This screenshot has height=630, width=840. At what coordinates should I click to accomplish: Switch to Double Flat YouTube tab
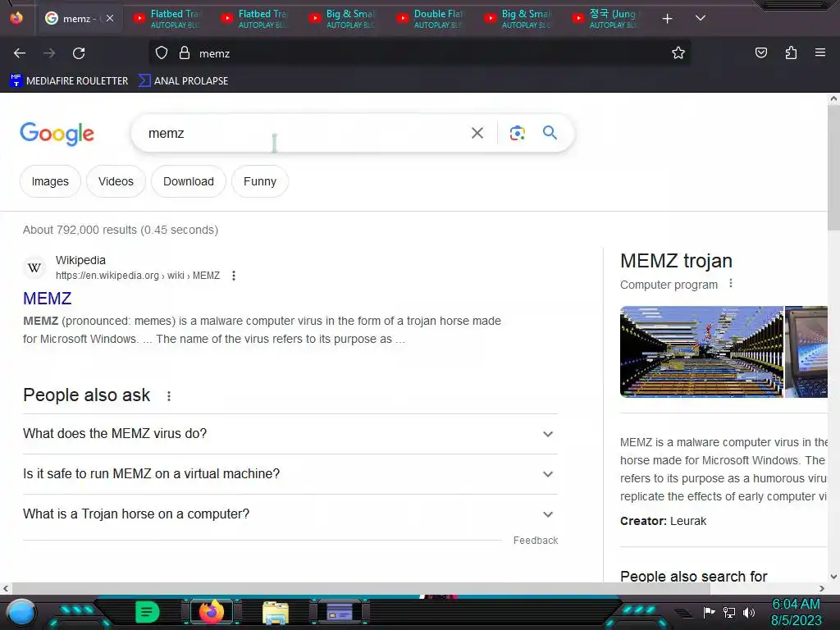click(x=431, y=19)
